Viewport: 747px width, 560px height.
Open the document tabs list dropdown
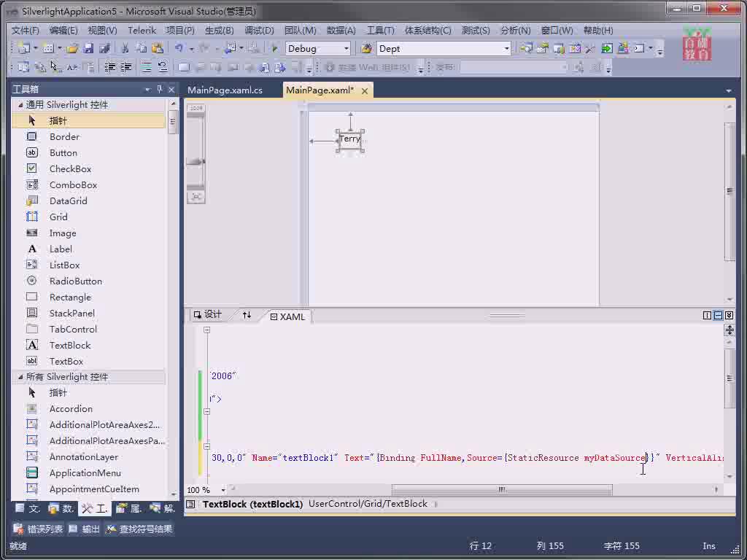729,90
